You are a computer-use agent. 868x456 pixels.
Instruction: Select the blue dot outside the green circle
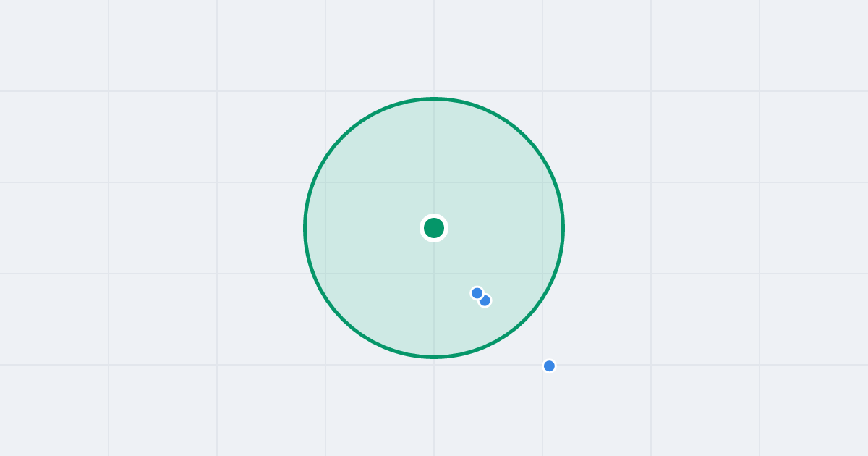click(549, 366)
